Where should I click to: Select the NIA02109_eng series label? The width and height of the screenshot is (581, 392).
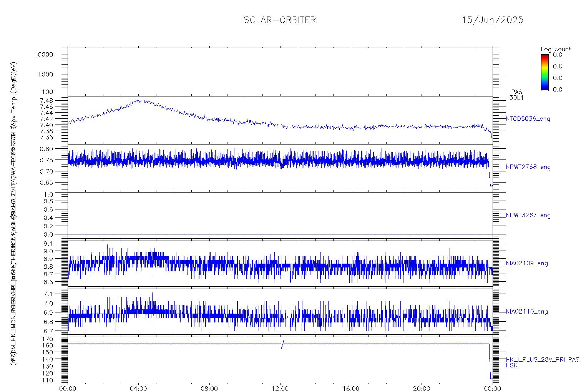527,264
